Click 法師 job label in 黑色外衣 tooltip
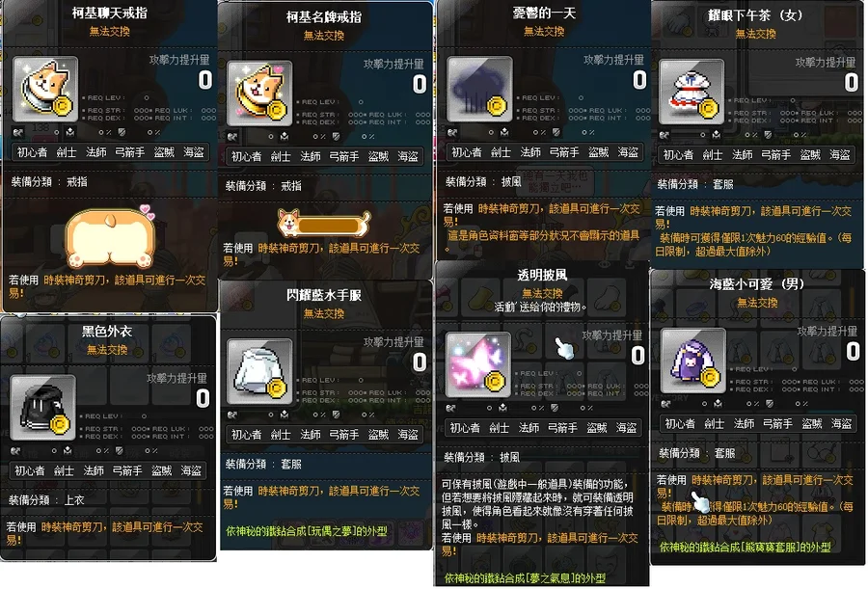 tap(94, 470)
